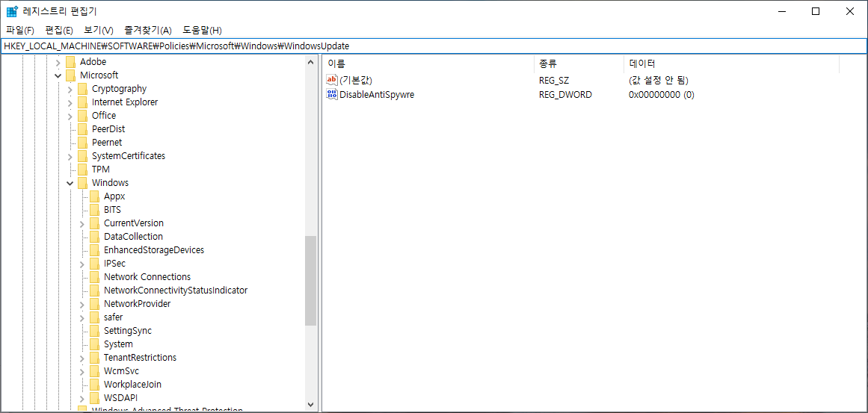Open the 즐겨찾기(A) menu
868x413 pixels.
click(148, 30)
